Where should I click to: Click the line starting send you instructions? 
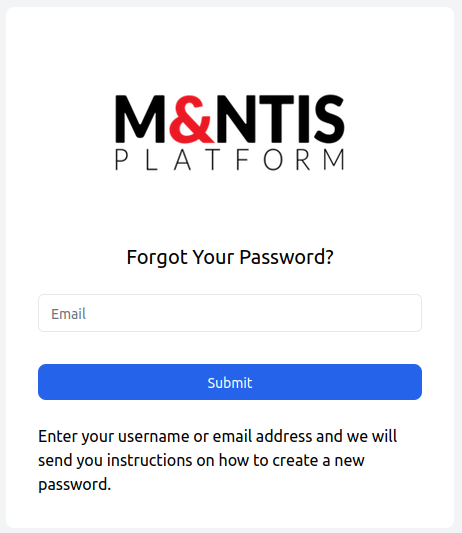point(201,461)
